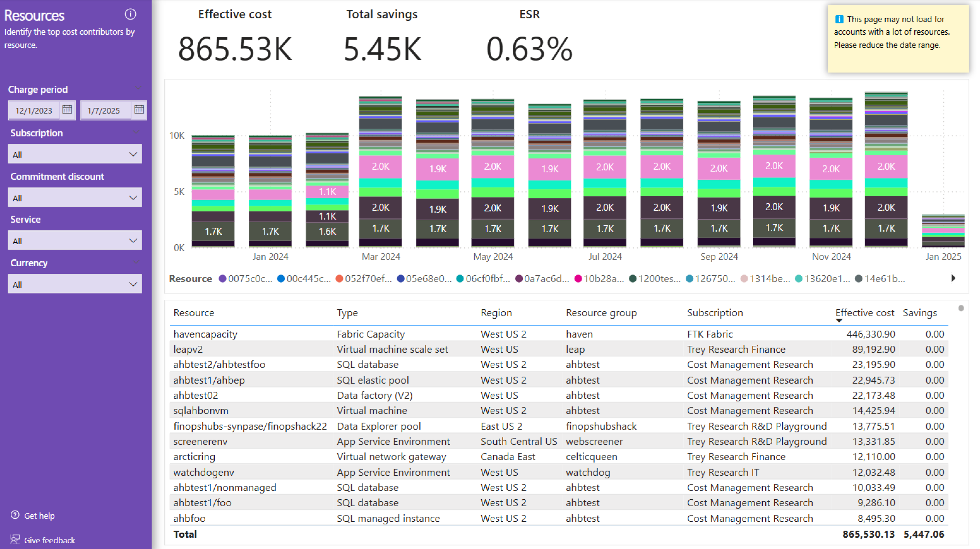Sort table by Savings column header
Screen dimensions: 980x549
(919, 313)
